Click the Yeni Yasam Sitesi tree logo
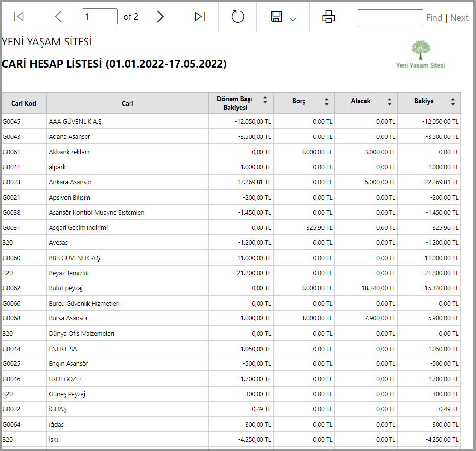Screen dimensions: 476x451 tap(421, 54)
